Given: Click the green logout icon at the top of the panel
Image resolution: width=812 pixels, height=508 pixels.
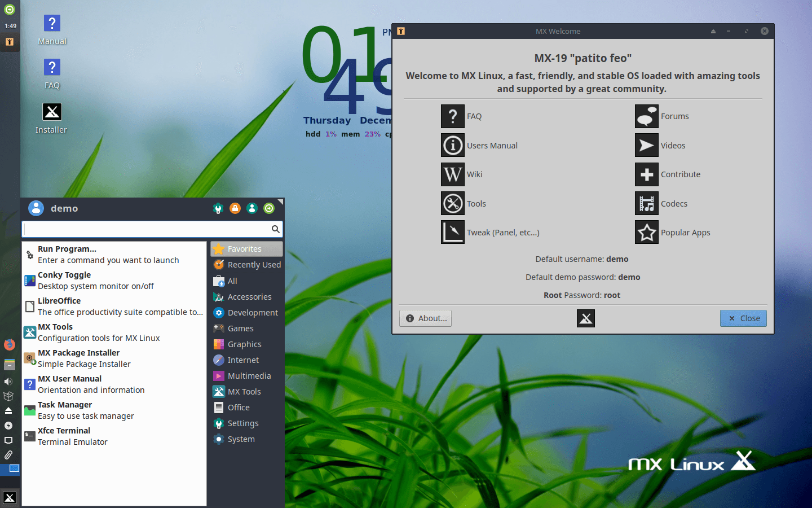Looking at the screenshot, I should 10,10.
